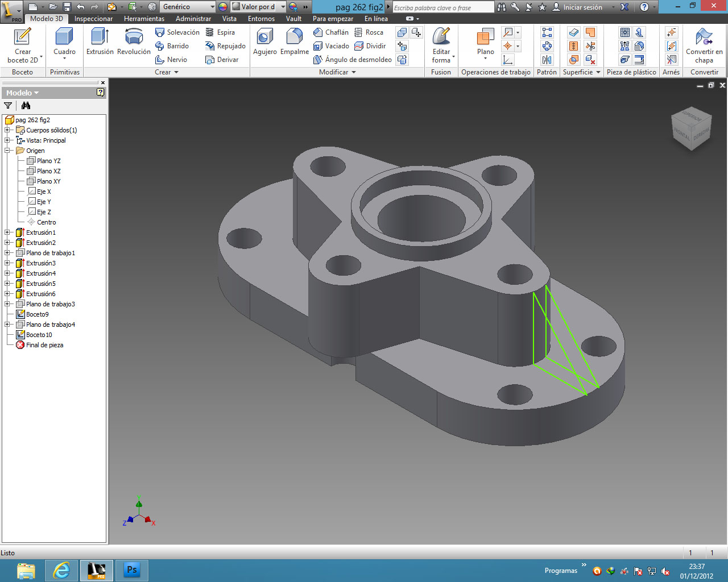
Task: Open the Entornos tab
Action: click(261, 19)
